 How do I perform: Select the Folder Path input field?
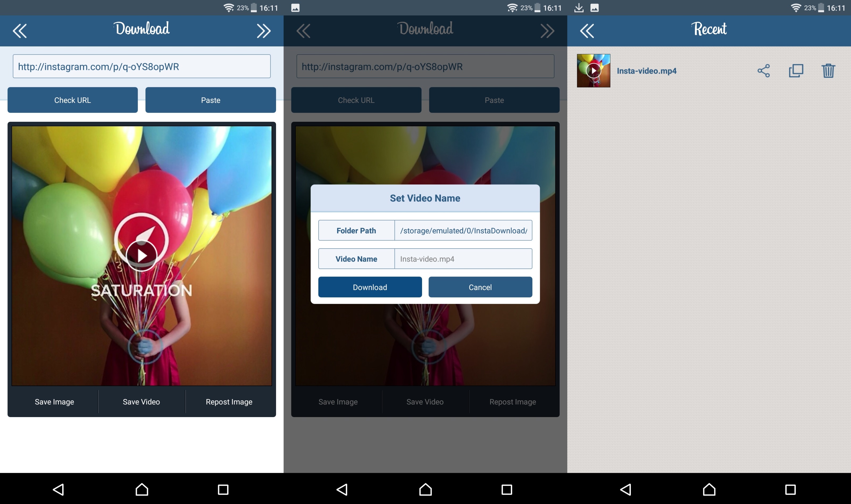pyautogui.click(x=463, y=230)
